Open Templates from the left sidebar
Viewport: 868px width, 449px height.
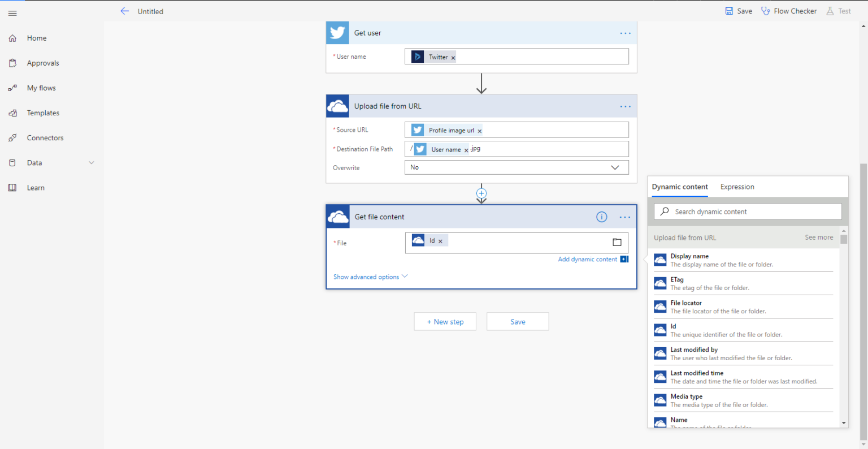42,113
